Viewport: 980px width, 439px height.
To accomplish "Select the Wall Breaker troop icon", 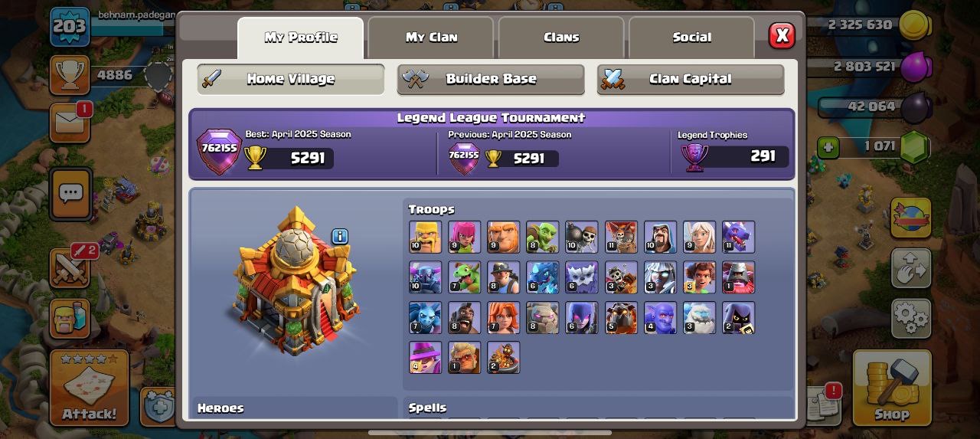I will pyautogui.click(x=581, y=237).
